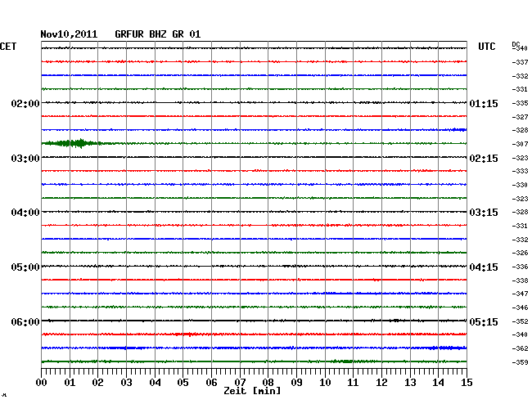This screenshot has height=404, width=532.
Task: Select DC offset value -346
Action: 520,307
